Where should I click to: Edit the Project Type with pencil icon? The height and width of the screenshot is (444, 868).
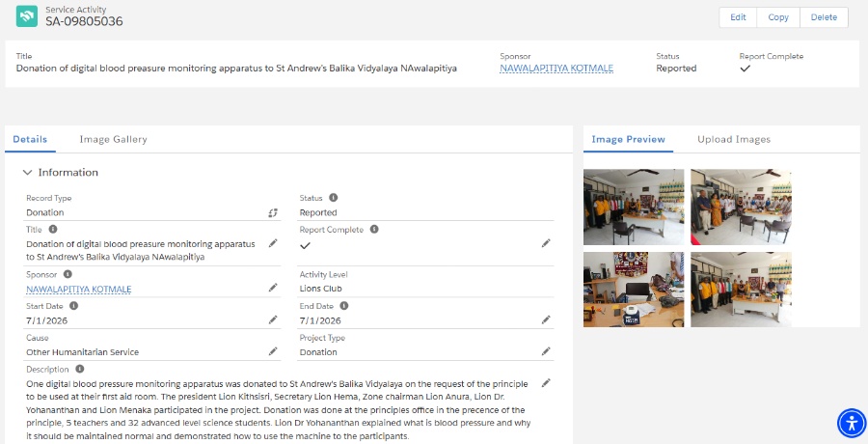546,351
